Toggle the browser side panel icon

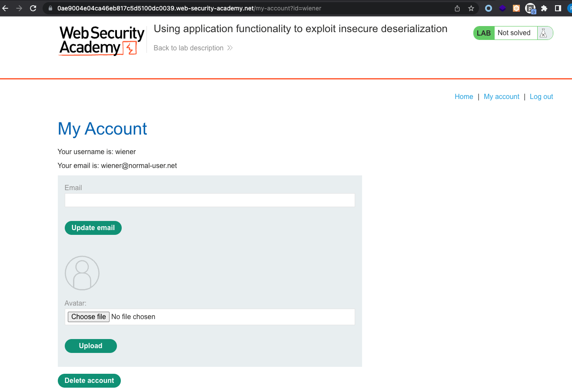(x=558, y=8)
